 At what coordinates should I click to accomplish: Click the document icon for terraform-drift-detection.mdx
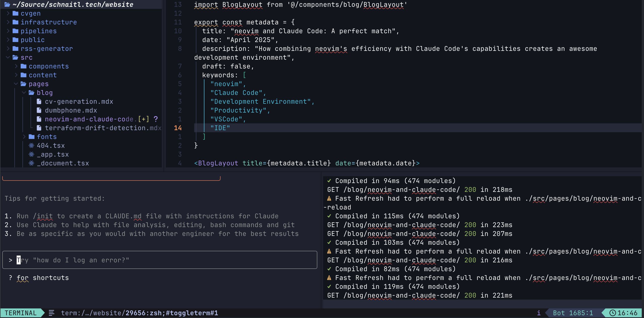click(39, 128)
